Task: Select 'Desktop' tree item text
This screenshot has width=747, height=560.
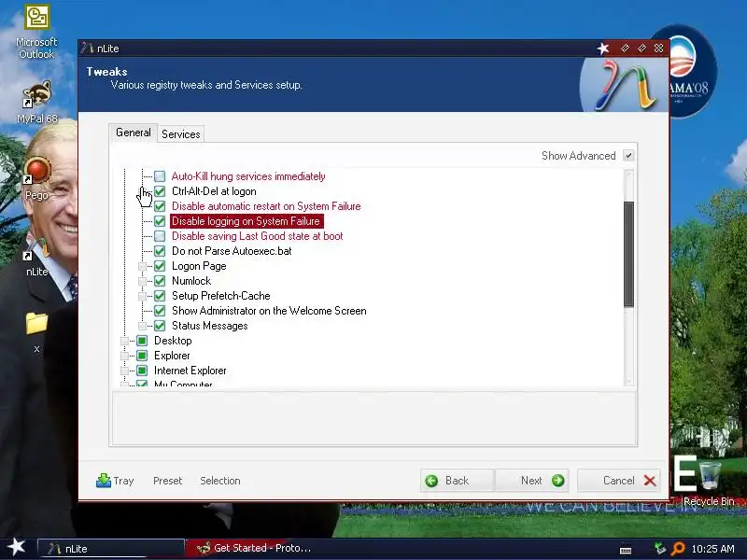Action: 173,341
